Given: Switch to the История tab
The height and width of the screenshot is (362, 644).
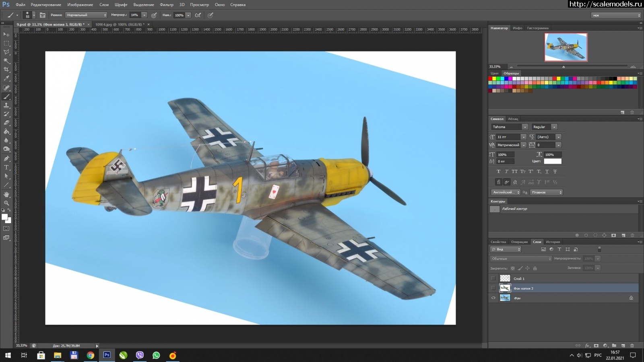Looking at the screenshot, I should point(553,242).
